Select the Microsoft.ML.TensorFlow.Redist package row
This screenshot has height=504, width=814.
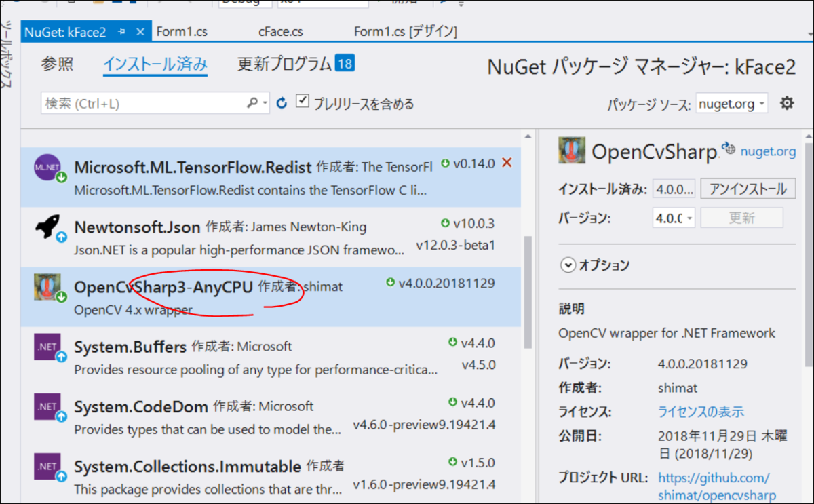click(x=271, y=178)
